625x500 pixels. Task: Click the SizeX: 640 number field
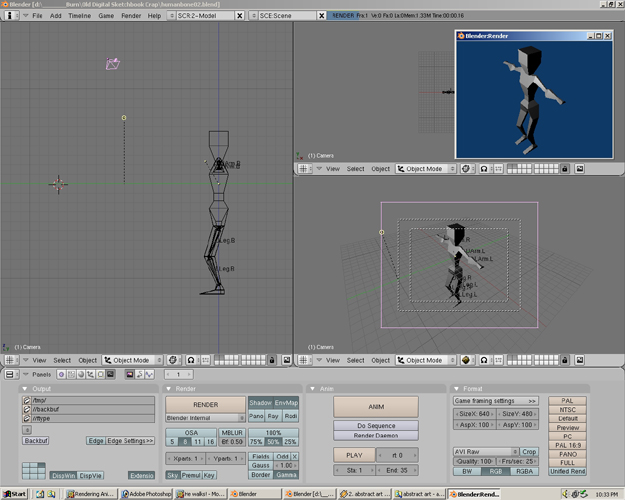click(474, 414)
